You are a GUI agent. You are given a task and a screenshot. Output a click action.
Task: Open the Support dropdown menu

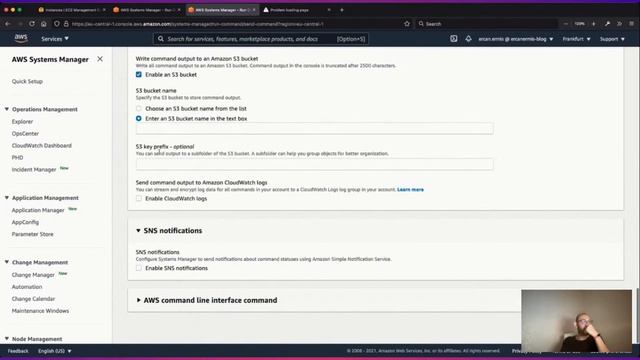(x=612, y=39)
